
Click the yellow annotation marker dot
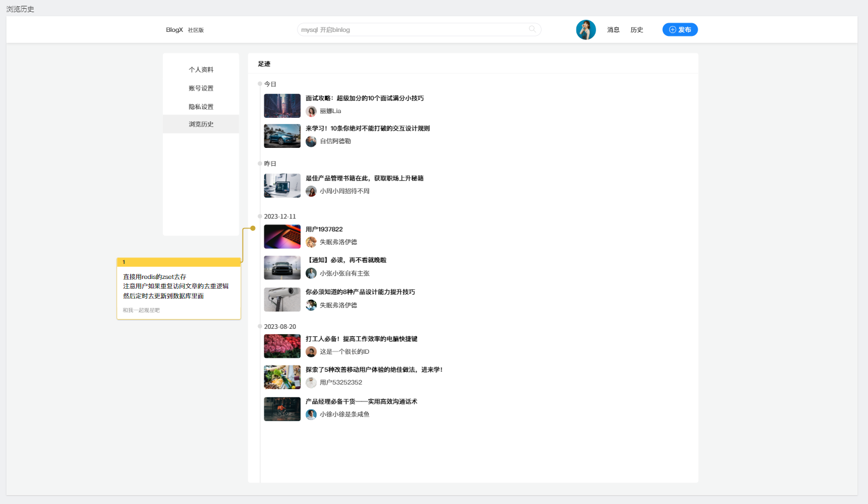point(253,229)
